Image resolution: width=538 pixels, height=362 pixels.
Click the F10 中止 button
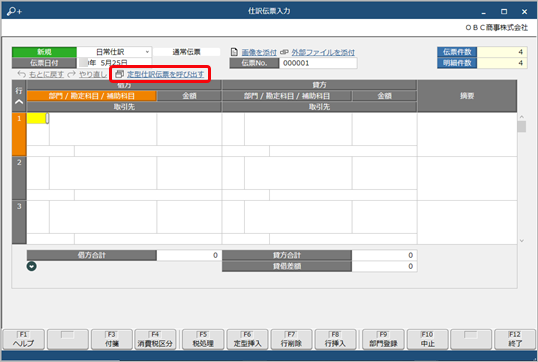427,339
